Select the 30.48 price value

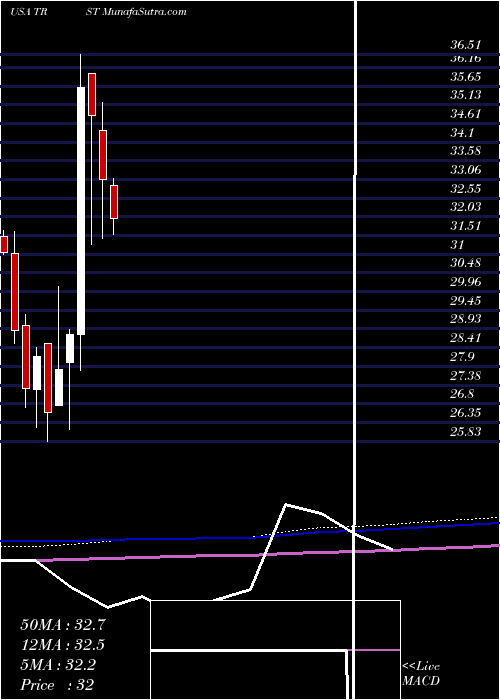point(466,262)
